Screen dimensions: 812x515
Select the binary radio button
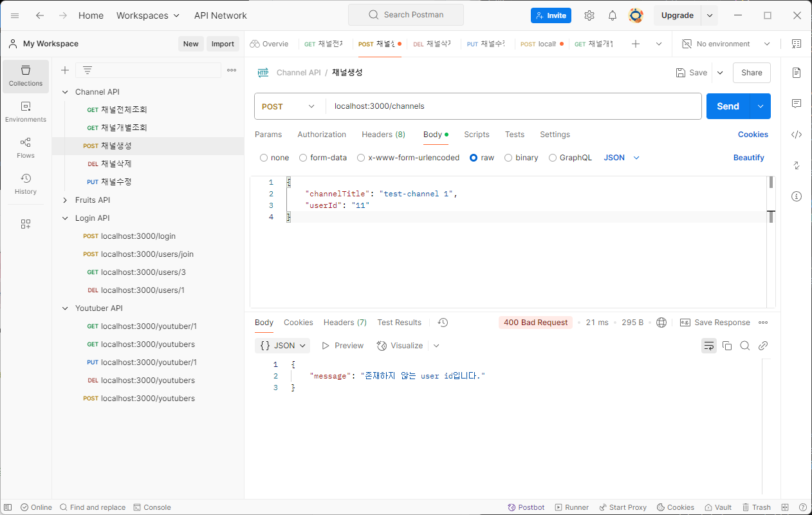click(x=508, y=158)
